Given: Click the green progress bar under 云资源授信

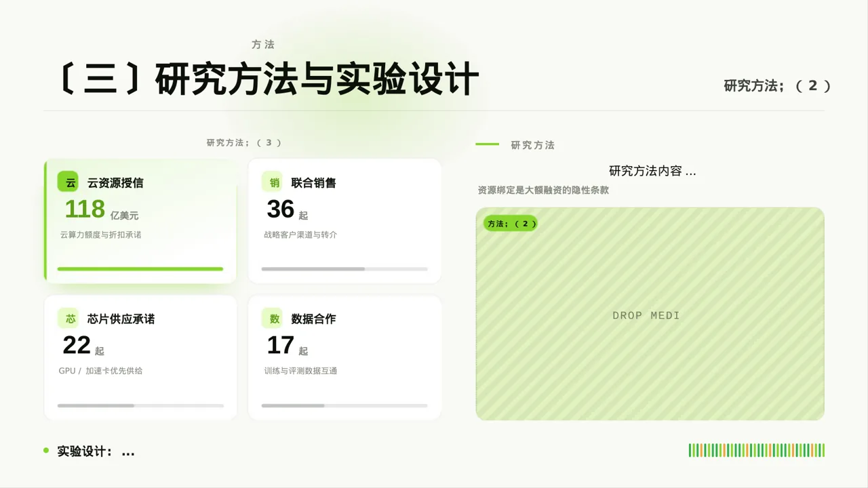Looking at the screenshot, I should pos(140,269).
